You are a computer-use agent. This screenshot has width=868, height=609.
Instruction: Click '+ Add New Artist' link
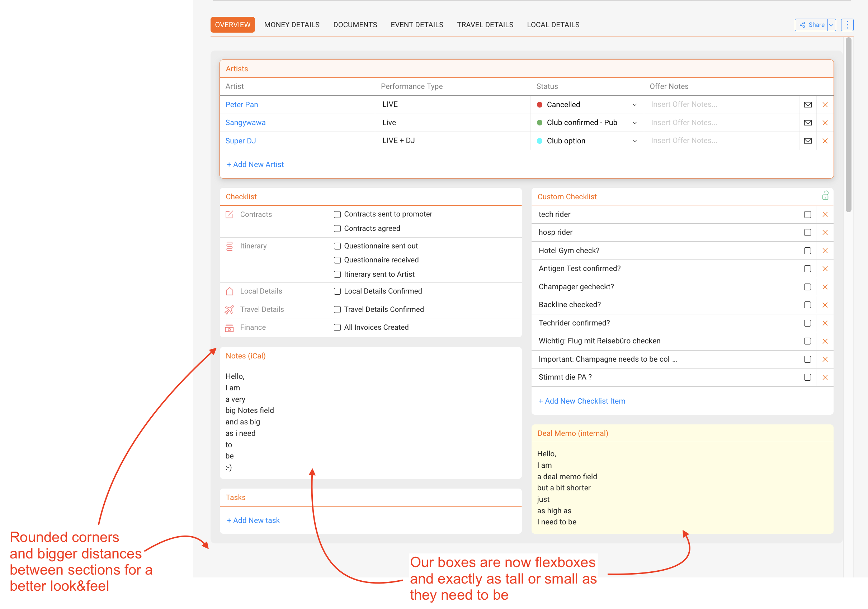tap(255, 164)
